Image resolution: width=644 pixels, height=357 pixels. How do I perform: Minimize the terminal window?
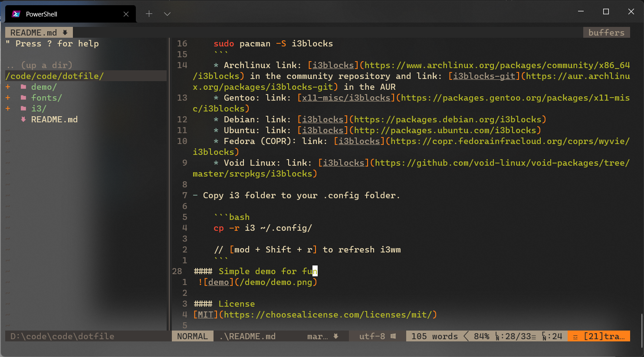[x=581, y=12]
